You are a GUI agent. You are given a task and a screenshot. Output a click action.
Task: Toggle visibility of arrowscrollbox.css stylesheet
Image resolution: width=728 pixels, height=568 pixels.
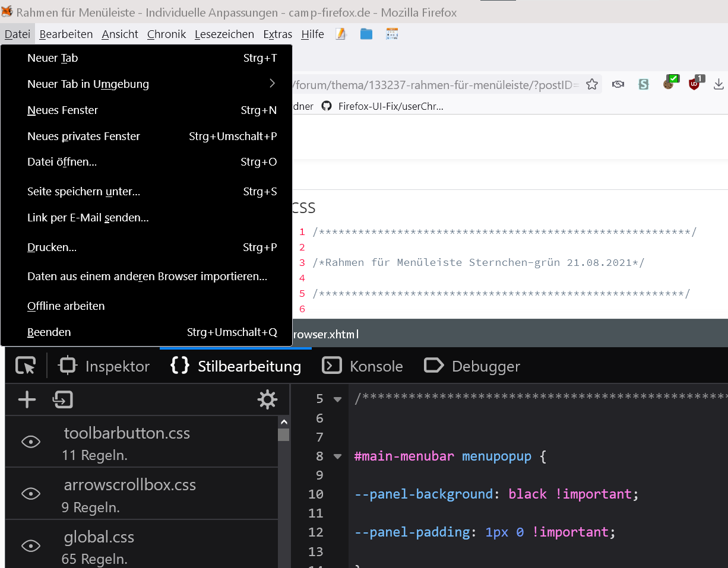click(x=31, y=494)
